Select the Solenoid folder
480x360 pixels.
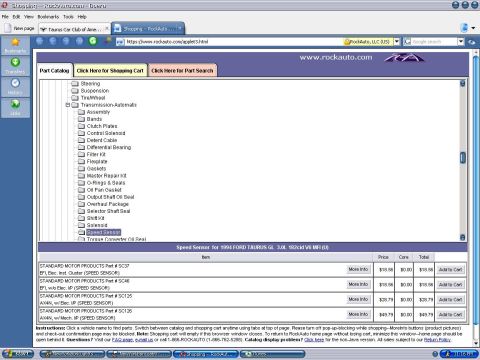[97, 225]
